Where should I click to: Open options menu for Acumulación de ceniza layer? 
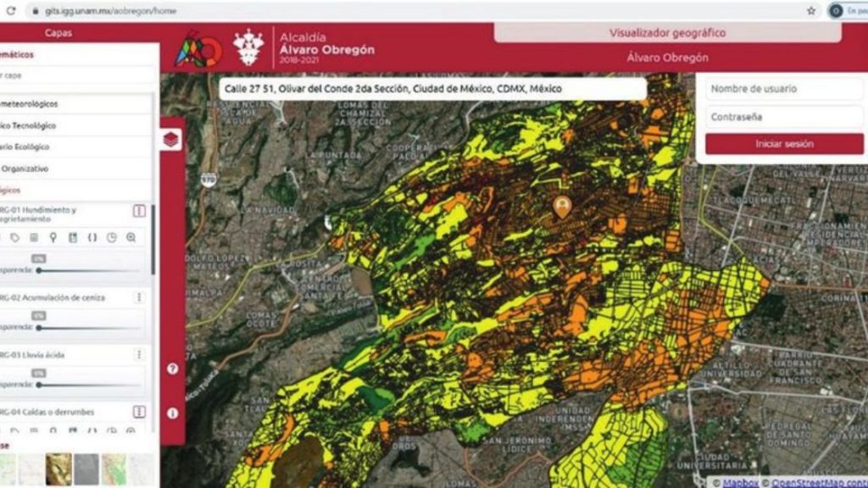point(139,297)
